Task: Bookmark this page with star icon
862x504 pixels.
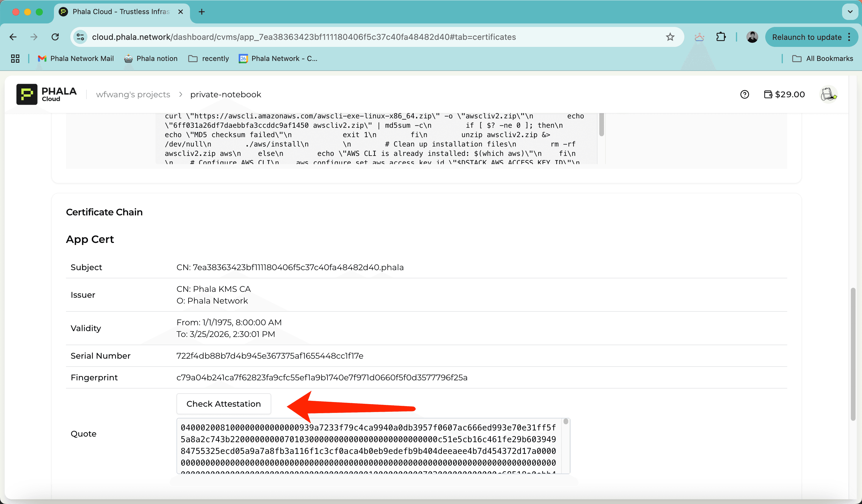Action: tap(670, 37)
